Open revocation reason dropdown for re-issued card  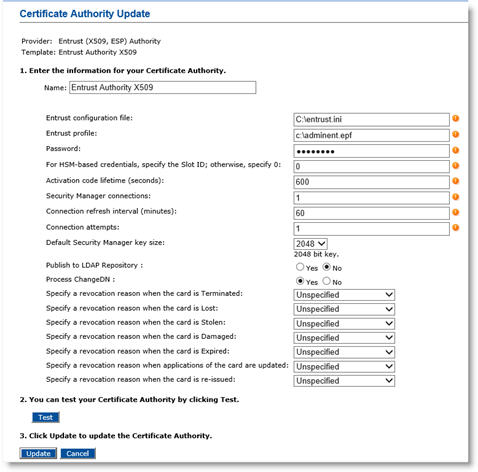pyautogui.click(x=344, y=381)
